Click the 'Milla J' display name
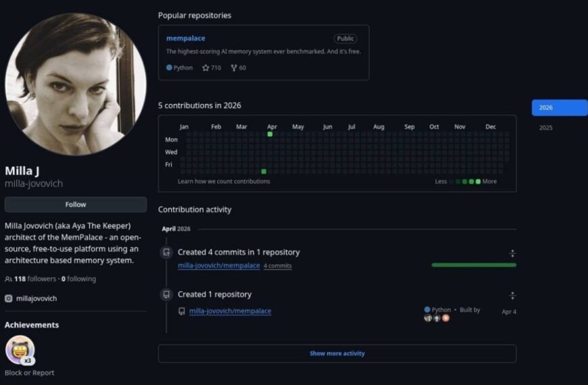The width and height of the screenshot is (588, 385). (22, 171)
